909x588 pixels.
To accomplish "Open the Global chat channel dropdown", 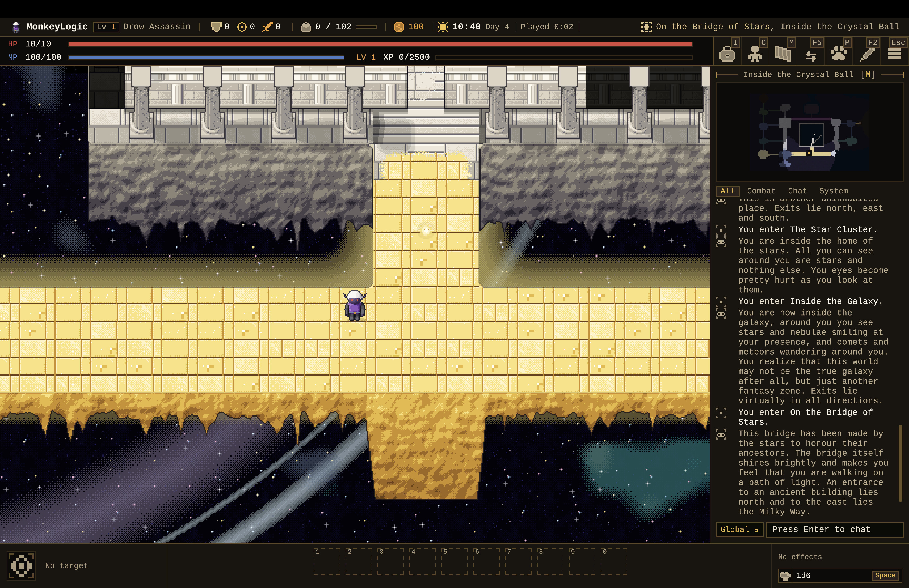I will tap(739, 530).
